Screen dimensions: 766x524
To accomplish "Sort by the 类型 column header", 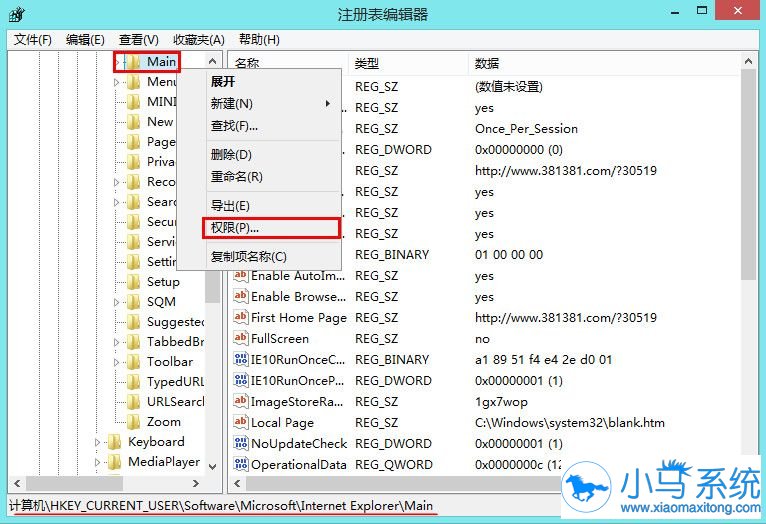I will point(408,63).
